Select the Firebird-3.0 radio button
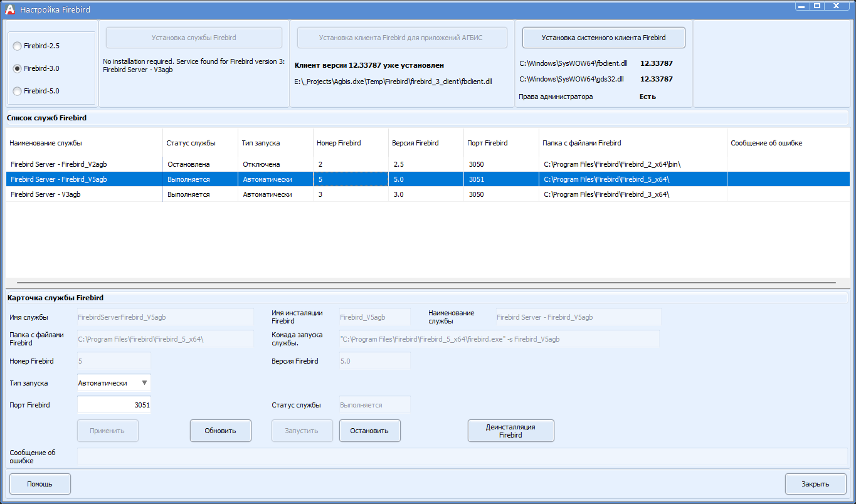The width and height of the screenshot is (856, 504). pos(18,69)
